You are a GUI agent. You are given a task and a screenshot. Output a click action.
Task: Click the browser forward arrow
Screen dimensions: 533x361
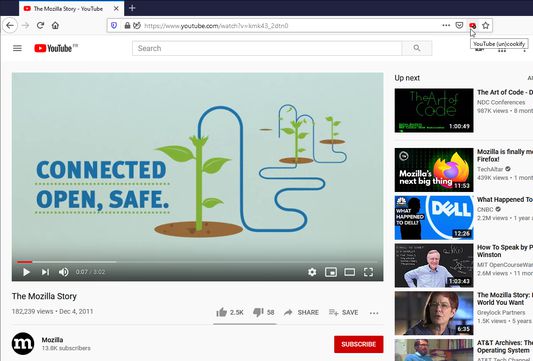[x=25, y=25]
